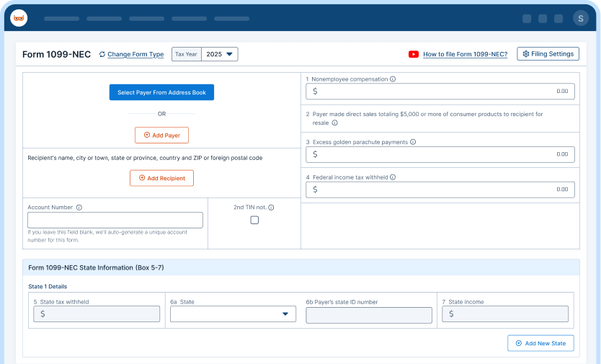Viewport: 601px width, 364px height.
Task: Click info icon for Excess golden parachute payments
Action: 413,142
